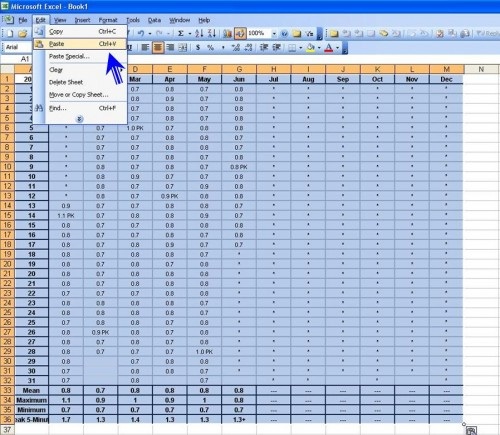Click the Arial font name box

point(18,47)
